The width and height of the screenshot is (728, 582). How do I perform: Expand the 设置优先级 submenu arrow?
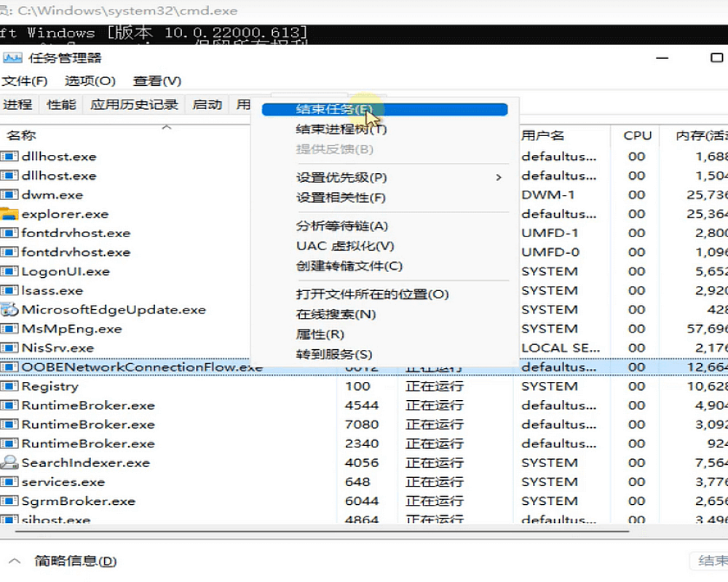click(499, 178)
